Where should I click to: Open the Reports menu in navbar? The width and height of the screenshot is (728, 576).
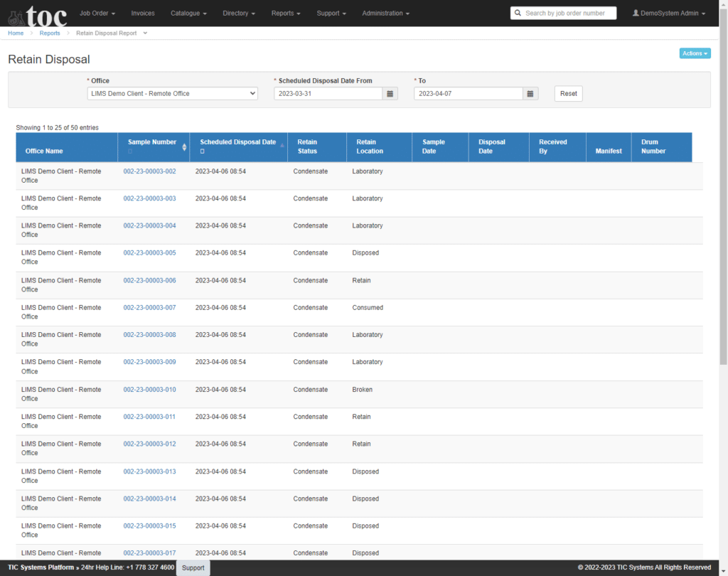pyautogui.click(x=286, y=13)
